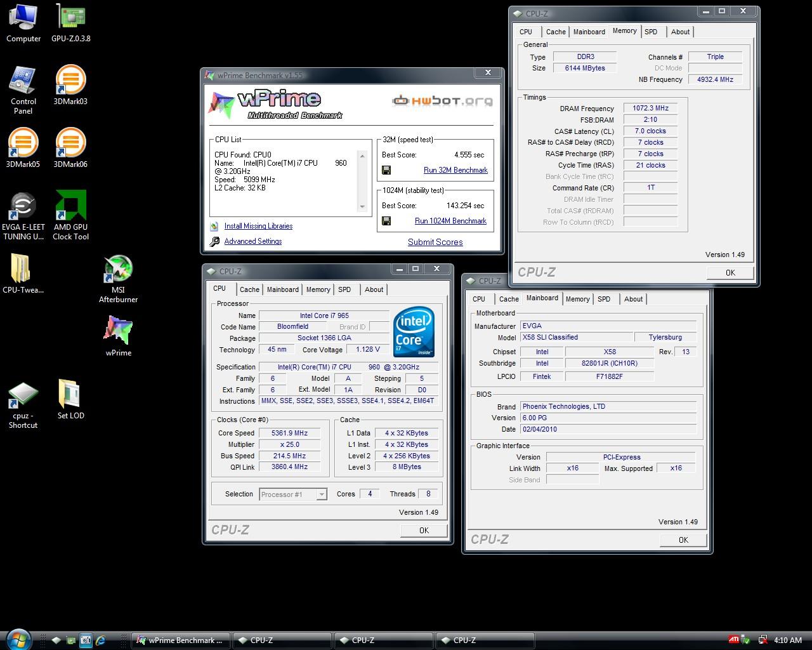Click the first CPU-Z taskbar button
This screenshot has height=650, width=812.
[282, 640]
